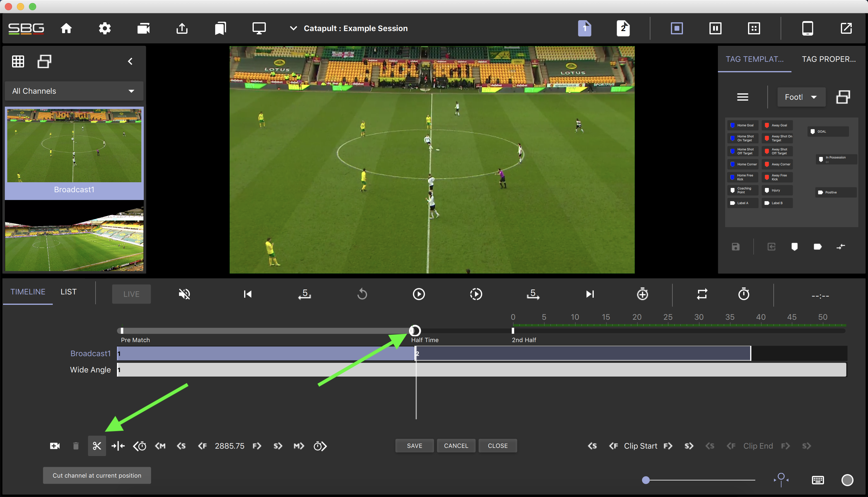Toggle audio mute speaker icon

click(x=184, y=294)
